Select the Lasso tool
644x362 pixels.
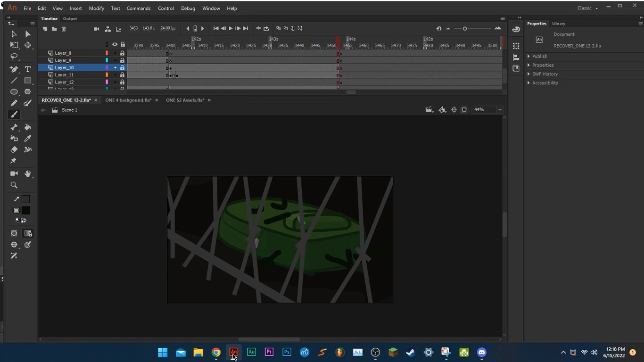pyautogui.click(x=14, y=57)
